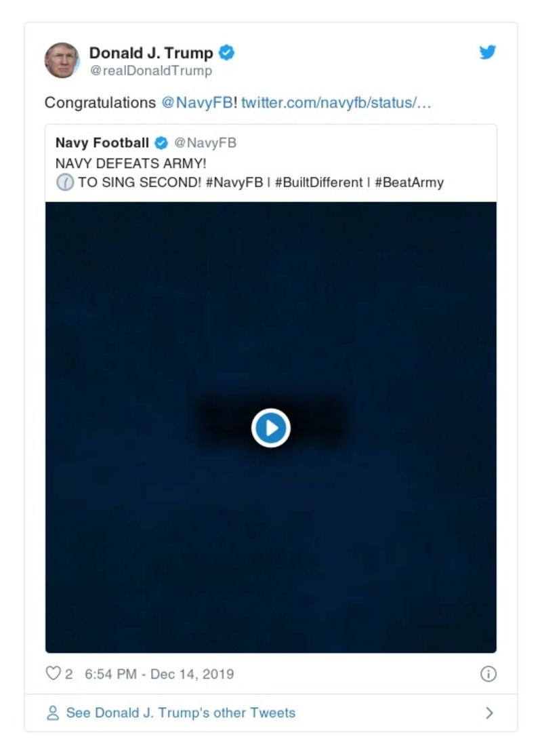Click the #BuiltDifferent hashtag
Screen dimensions: 542x756
point(318,182)
